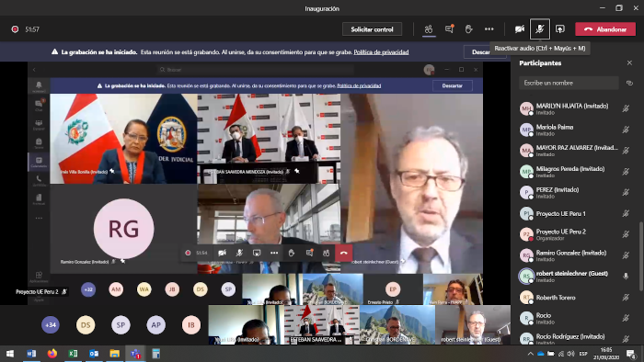This screenshot has height=362, width=644.
Task: Show hidden tray icons chevron
Action: pos(530,354)
